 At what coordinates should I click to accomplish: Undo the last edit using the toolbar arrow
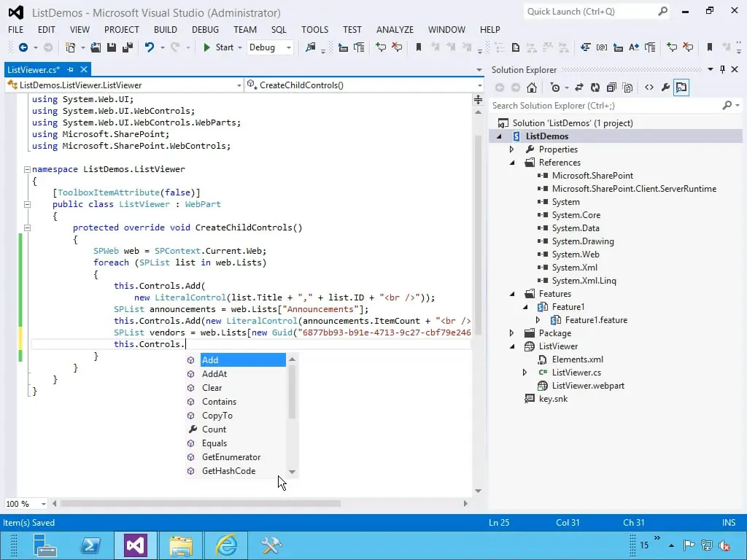150,47
